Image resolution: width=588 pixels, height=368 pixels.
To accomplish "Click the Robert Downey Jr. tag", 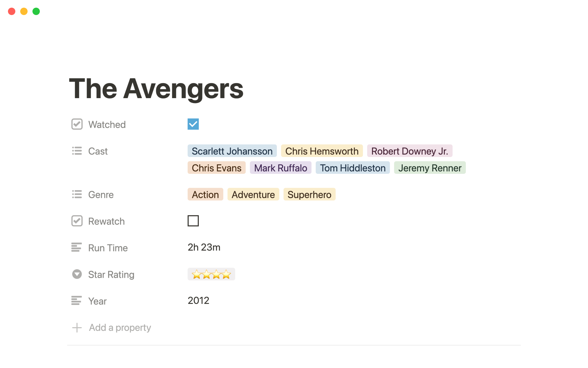I will point(409,151).
